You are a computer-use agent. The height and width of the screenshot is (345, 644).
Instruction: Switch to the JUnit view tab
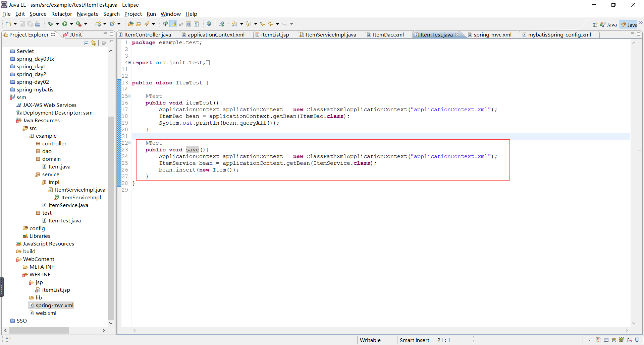pyautogui.click(x=72, y=34)
